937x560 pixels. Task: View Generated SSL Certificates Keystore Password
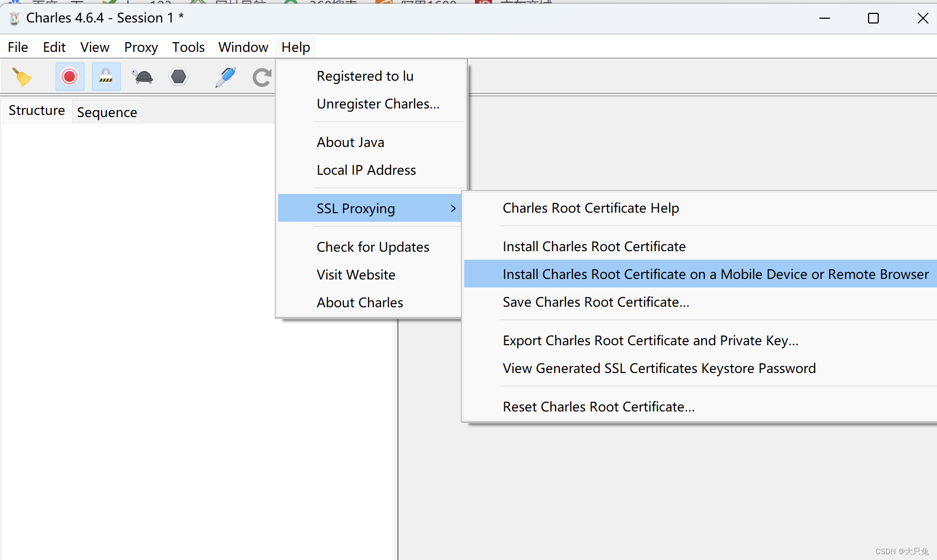point(701,368)
